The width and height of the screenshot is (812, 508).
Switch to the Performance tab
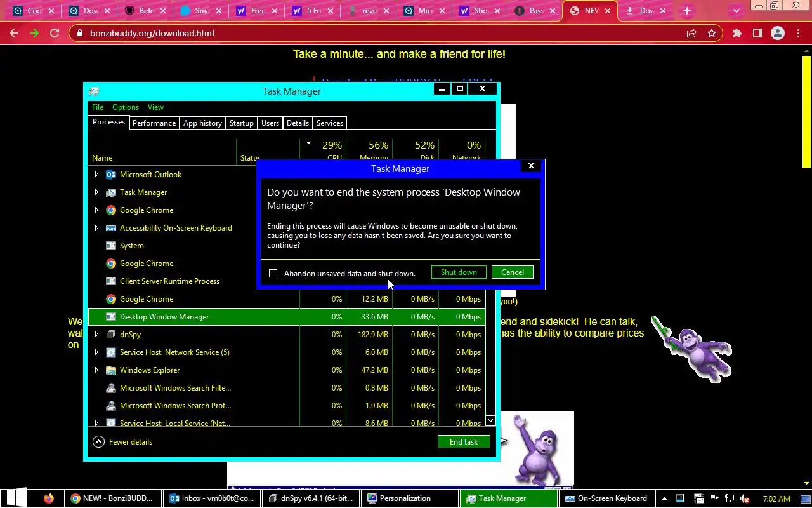pyautogui.click(x=154, y=123)
